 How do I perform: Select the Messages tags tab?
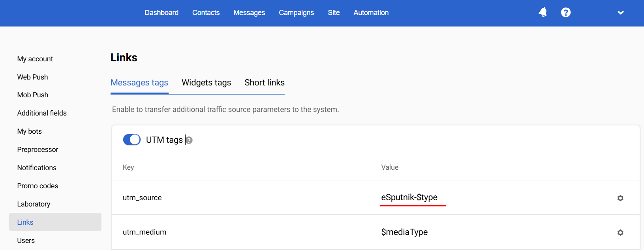coord(139,83)
